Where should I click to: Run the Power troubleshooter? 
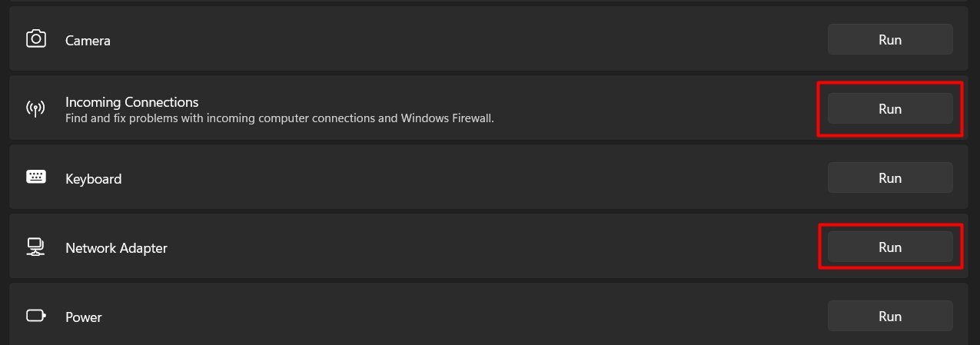[889, 316]
